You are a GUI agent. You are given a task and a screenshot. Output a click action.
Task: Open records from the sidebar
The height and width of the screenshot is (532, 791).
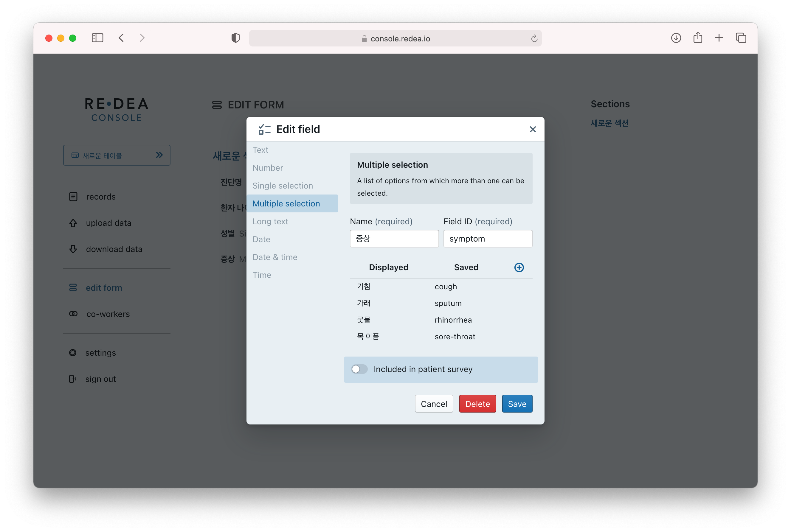click(100, 197)
